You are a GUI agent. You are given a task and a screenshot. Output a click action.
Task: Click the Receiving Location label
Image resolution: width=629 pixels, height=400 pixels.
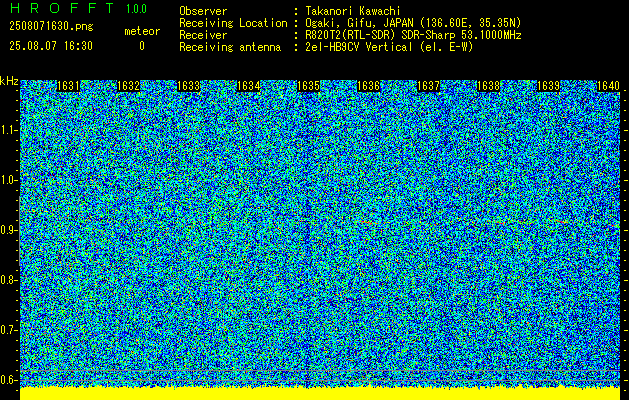point(233,23)
